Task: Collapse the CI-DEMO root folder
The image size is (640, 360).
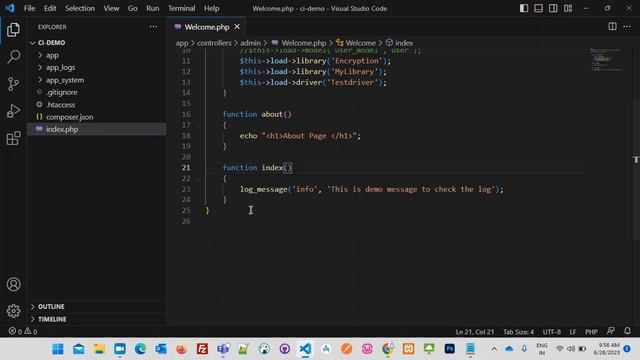Action: [x=97, y=42]
